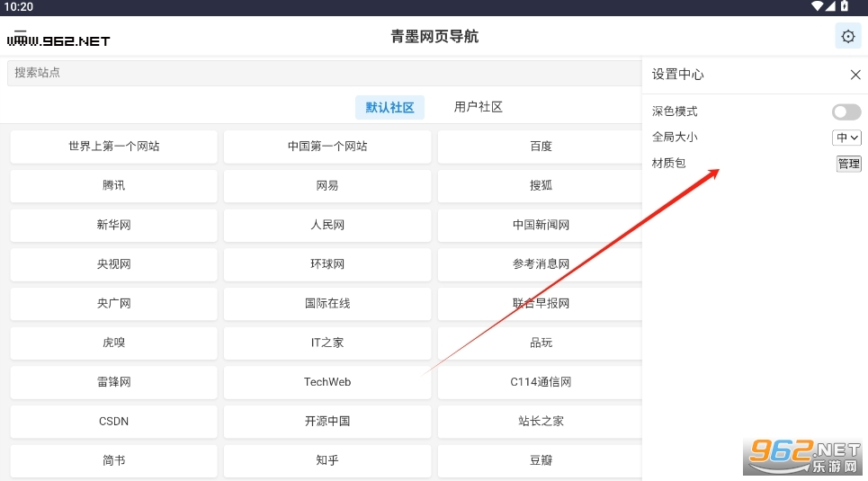Switch to 用户社区 tab

point(479,107)
